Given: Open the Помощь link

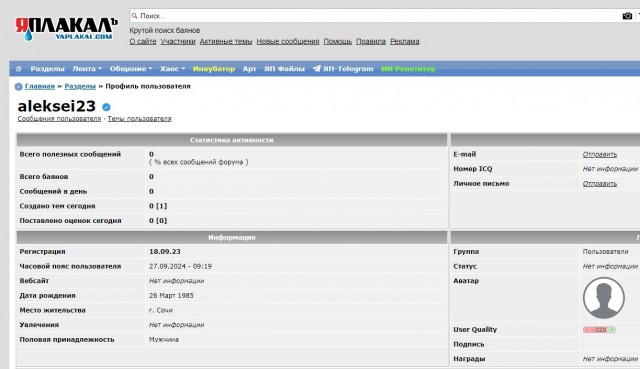Looking at the screenshot, I should [338, 41].
